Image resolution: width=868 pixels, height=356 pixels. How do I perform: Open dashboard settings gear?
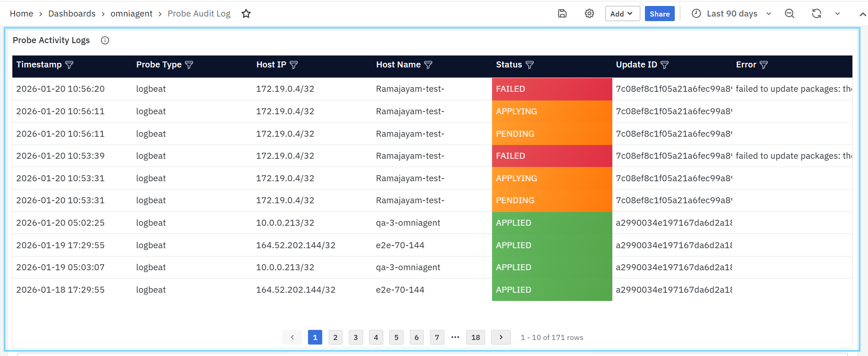pyautogui.click(x=589, y=14)
